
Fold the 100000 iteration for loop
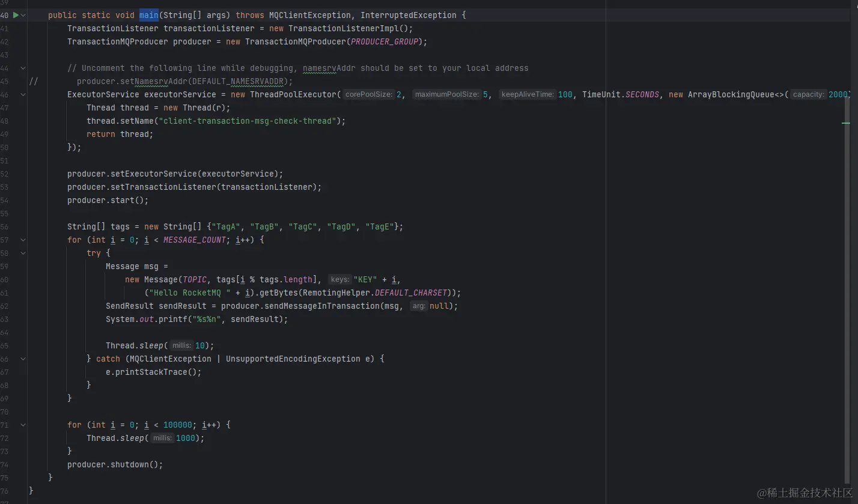point(23,425)
